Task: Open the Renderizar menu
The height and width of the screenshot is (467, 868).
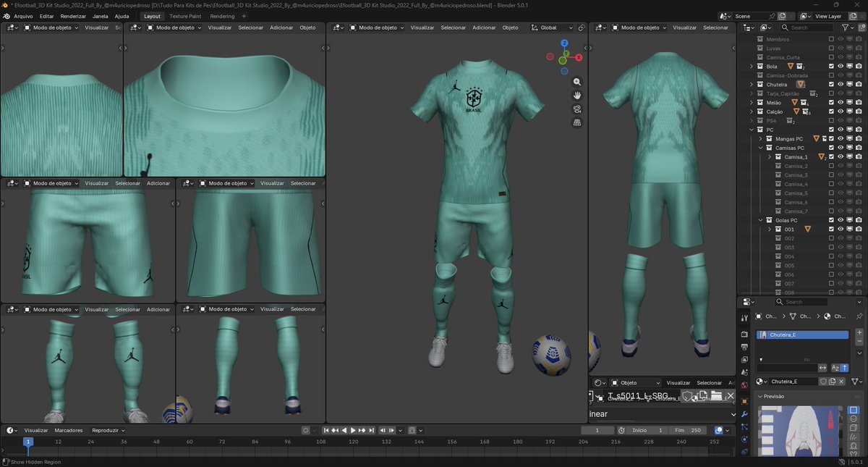Action: coord(73,16)
